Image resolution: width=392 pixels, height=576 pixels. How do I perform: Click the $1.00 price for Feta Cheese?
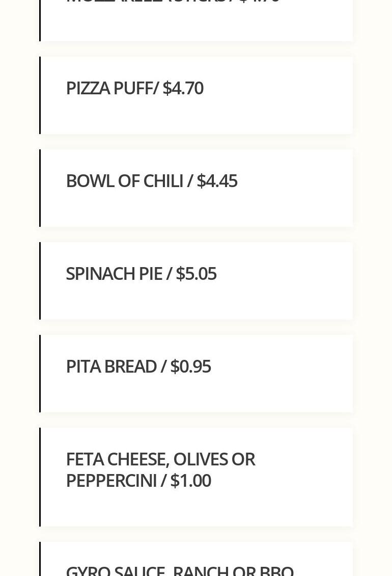(x=190, y=481)
